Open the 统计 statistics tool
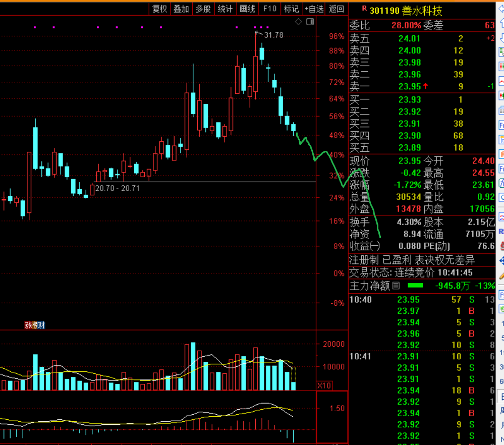Screen dimensions: 504x445 (x=225, y=9)
